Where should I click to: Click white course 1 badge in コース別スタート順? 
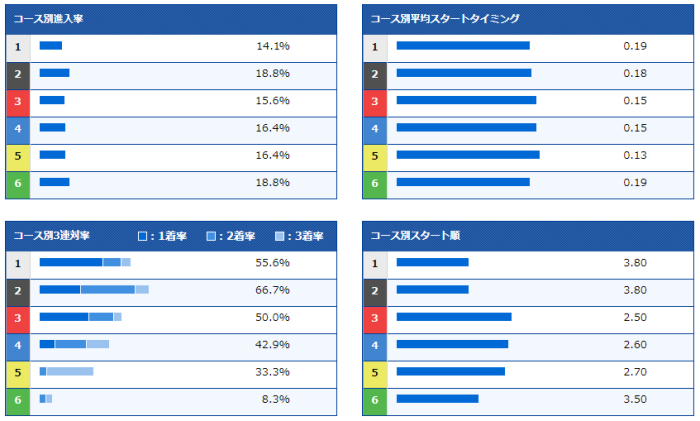coord(374,263)
